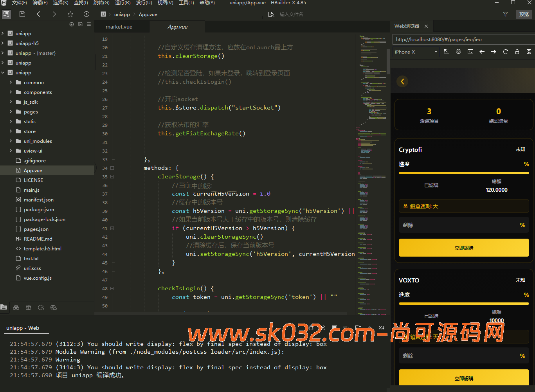Click the save file icon in toolbar
This screenshot has height=392, width=535.
[x=22, y=14]
